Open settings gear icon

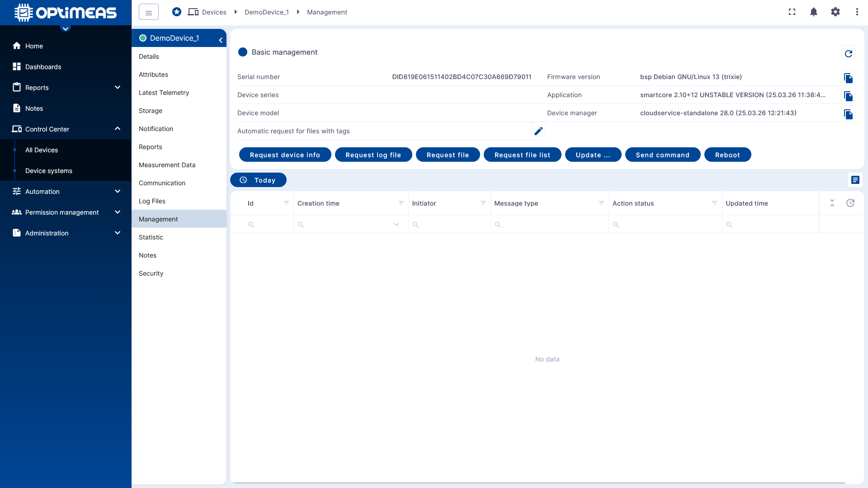(x=835, y=12)
